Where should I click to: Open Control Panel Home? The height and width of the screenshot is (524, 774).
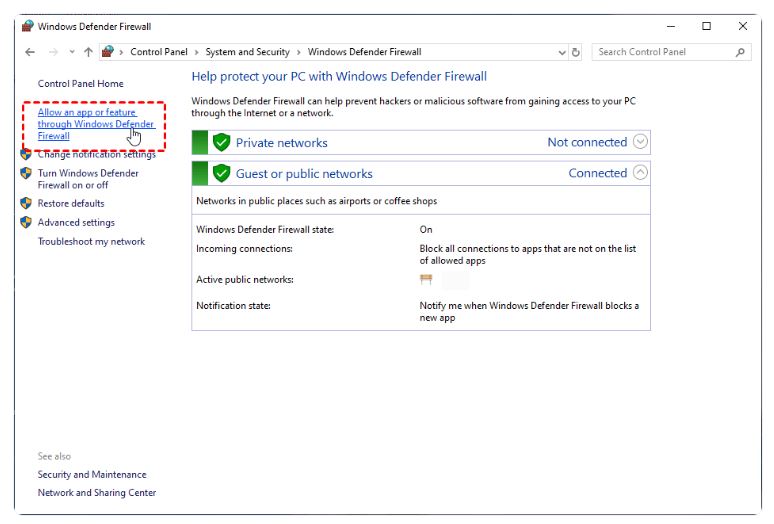pos(80,83)
